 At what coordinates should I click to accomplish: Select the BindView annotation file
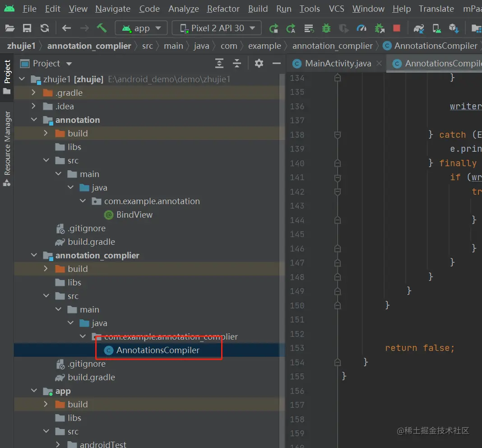pyautogui.click(x=134, y=215)
